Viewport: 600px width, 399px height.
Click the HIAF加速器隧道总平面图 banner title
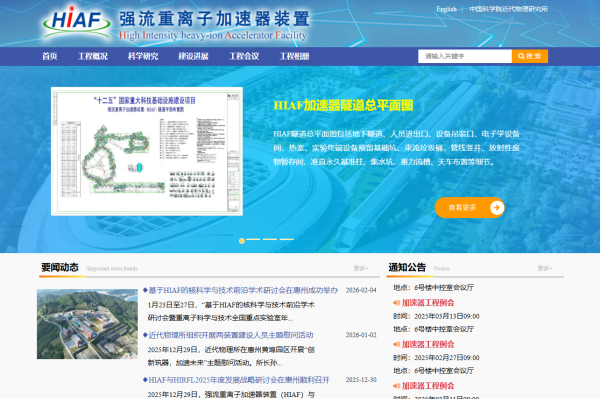pyautogui.click(x=343, y=106)
